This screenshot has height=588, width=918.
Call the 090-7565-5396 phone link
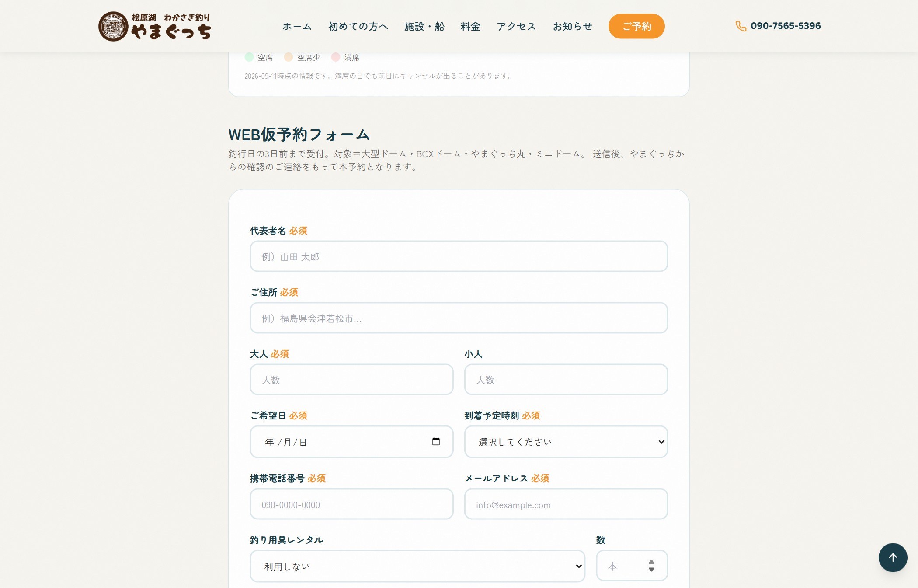tap(778, 26)
